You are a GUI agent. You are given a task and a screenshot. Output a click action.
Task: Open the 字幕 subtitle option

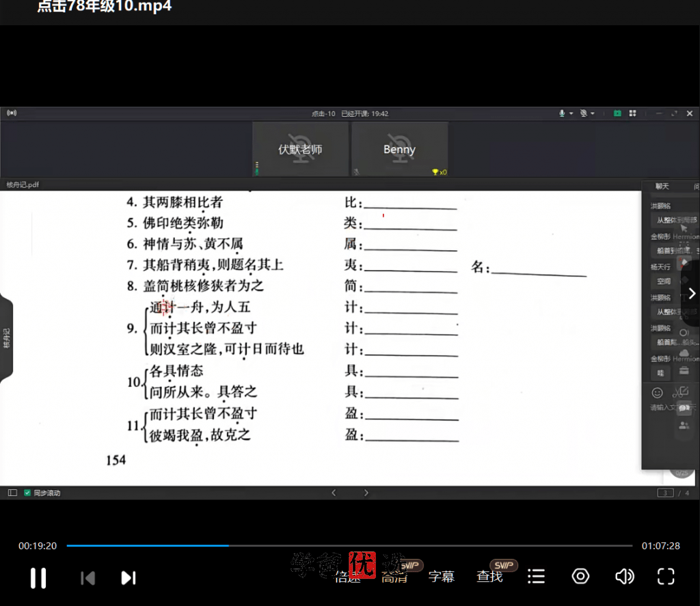click(x=441, y=577)
